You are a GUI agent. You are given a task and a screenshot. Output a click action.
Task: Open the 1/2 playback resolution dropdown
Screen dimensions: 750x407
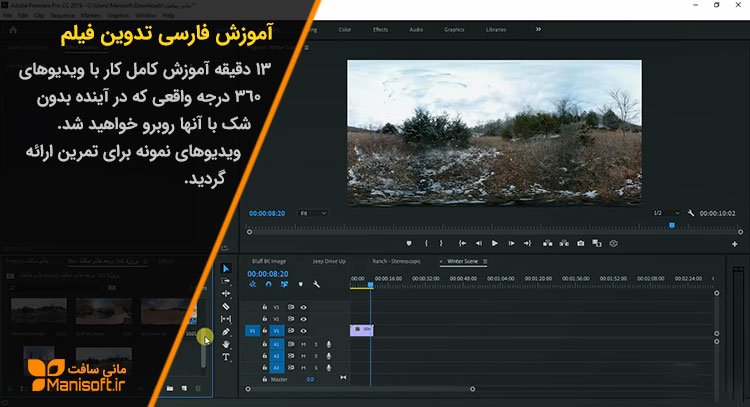(x=666, y=213)
